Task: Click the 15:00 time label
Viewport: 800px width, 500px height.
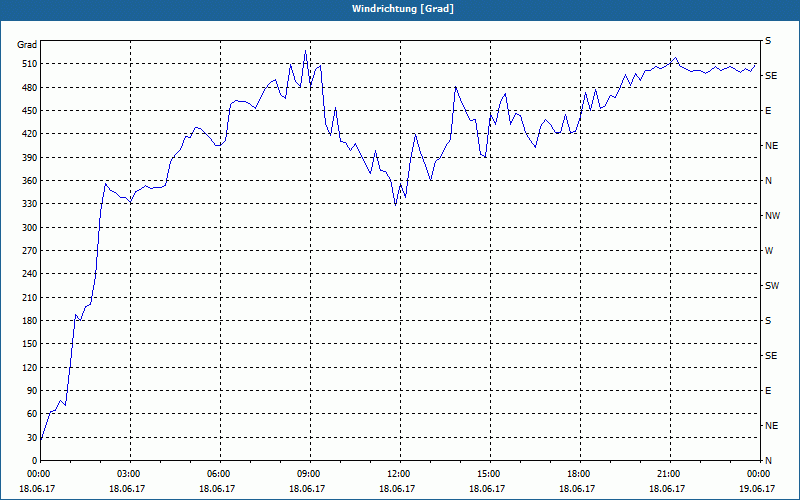Action: pyautogui.click(x=490, y=473)
